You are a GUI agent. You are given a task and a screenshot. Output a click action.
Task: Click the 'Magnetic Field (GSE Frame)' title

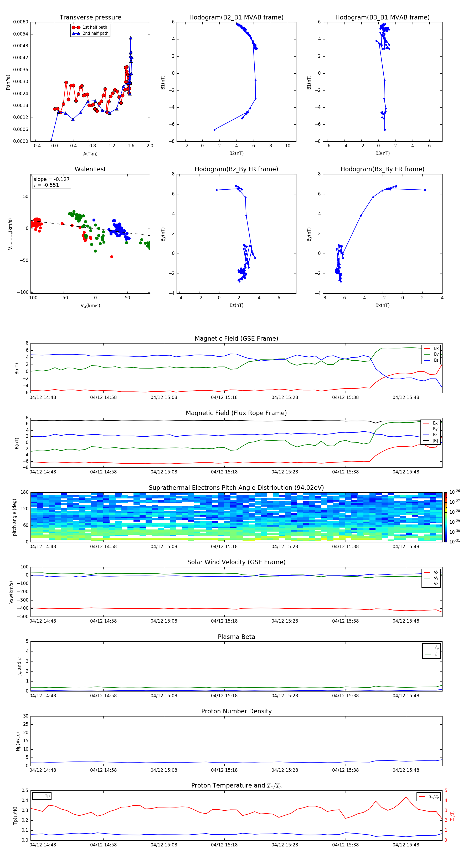pyautogui.click(x=236, y=339)
